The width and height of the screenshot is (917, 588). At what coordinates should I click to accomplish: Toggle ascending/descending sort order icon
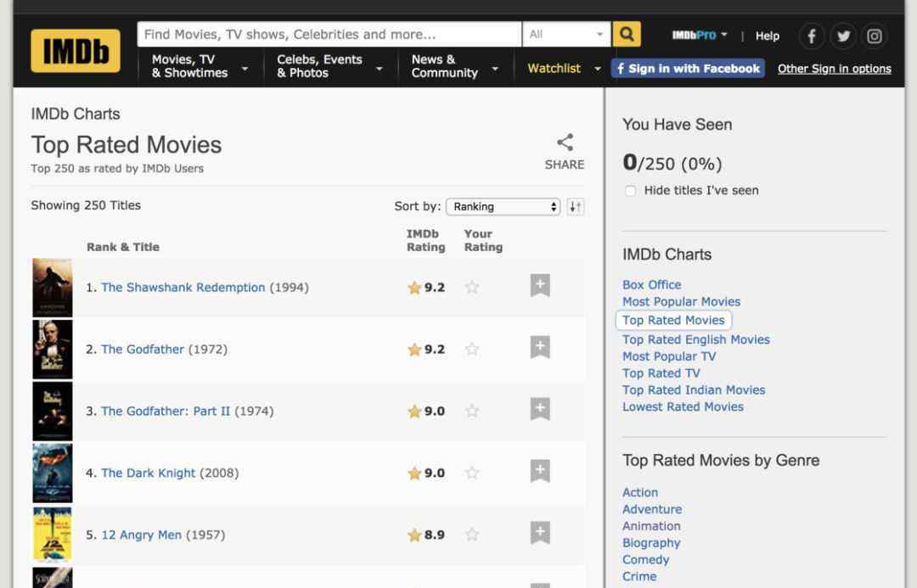pos(576,206)
